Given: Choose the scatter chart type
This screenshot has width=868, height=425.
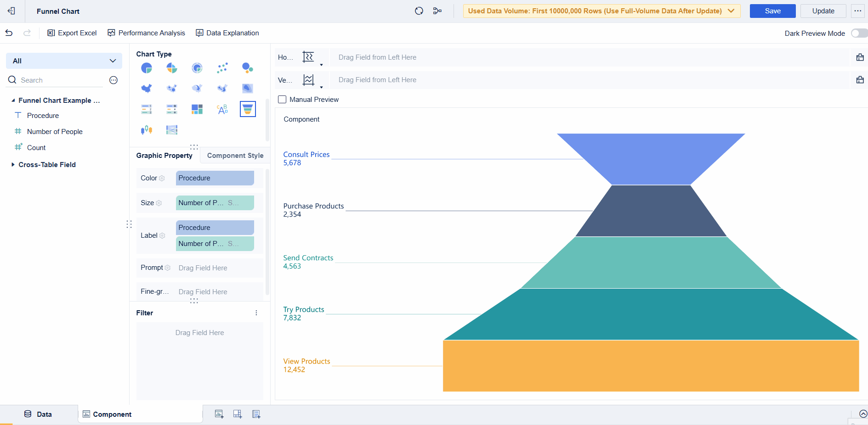Looking at the screenshot, I should (x=222, y=68).
